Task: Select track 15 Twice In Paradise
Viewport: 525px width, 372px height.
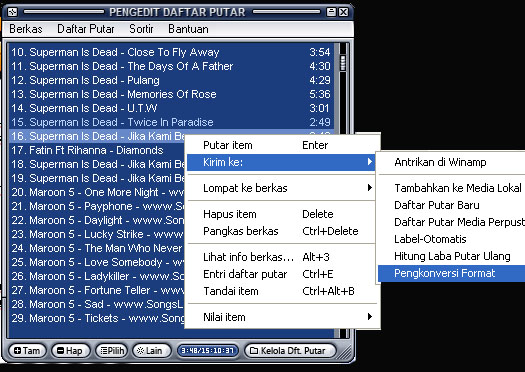Action: [171, 122]
